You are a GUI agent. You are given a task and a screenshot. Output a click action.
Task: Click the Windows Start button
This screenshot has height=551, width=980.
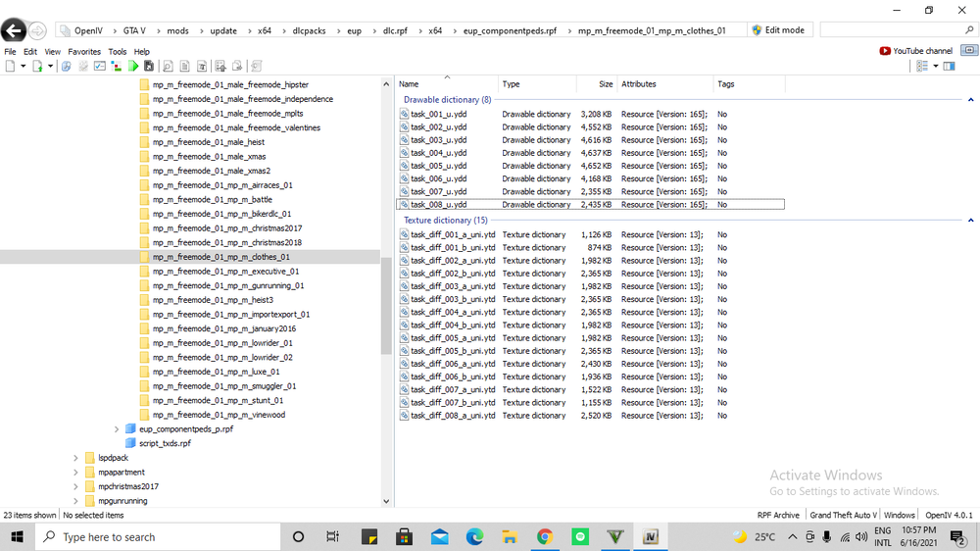(x=17, y=536)
